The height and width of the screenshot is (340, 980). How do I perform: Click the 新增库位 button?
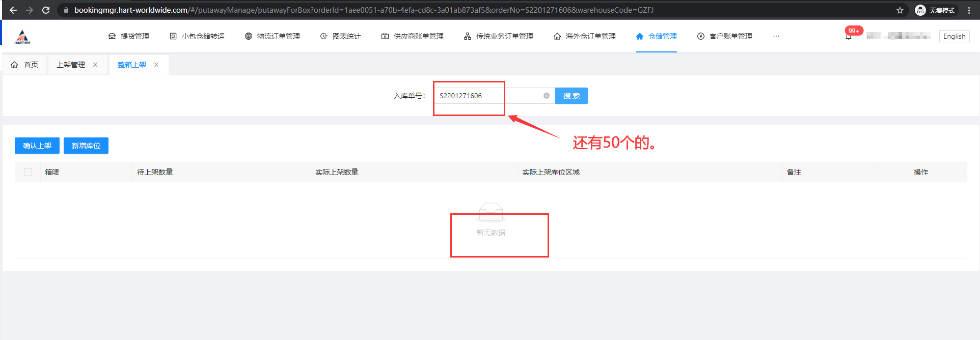point(86,146)
